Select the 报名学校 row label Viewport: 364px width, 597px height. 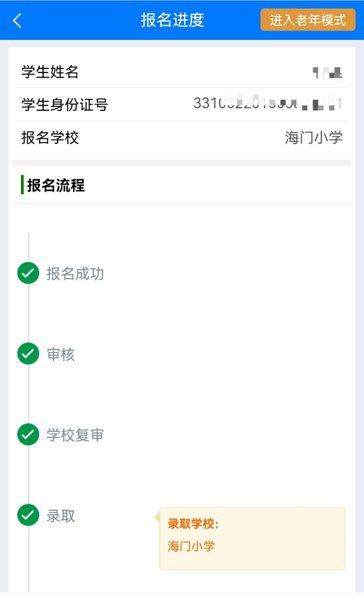tap(50, 138)
